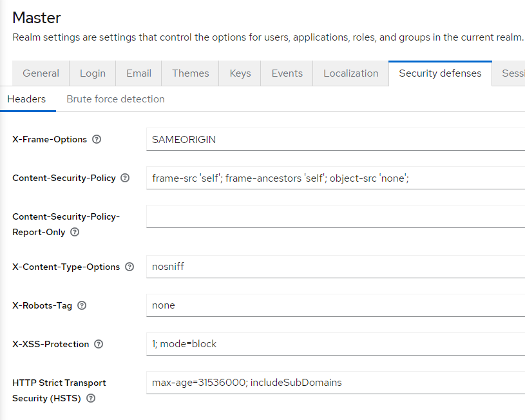Open the Keys tab
The image size is (525, 420).
(240, 73)
